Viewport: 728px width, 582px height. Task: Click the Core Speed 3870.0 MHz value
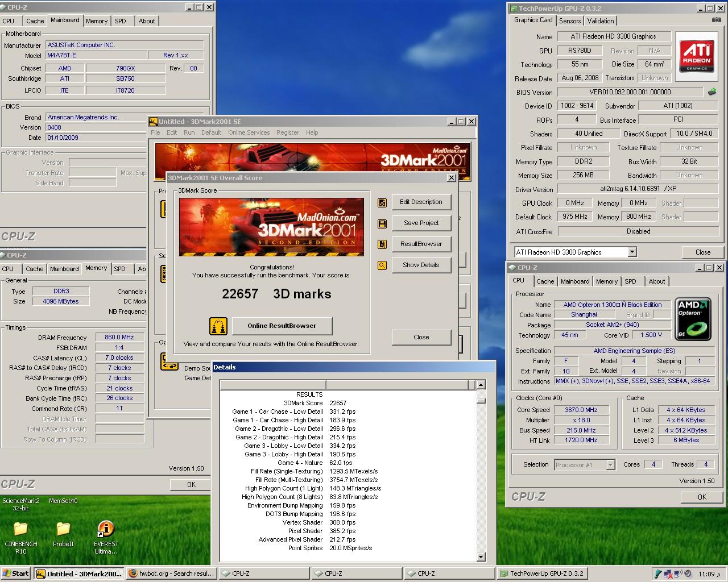[x=581, y=410]
